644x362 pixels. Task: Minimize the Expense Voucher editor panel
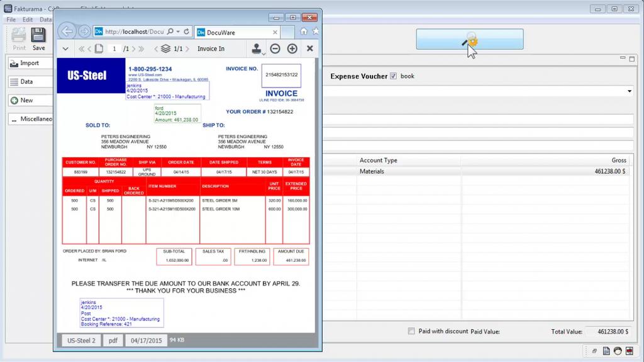point(623,58)
